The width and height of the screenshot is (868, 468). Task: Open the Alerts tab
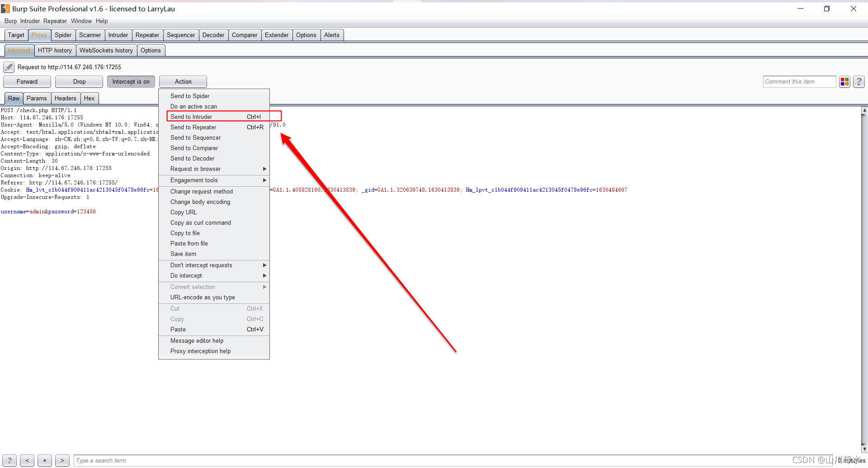point(332,35)
